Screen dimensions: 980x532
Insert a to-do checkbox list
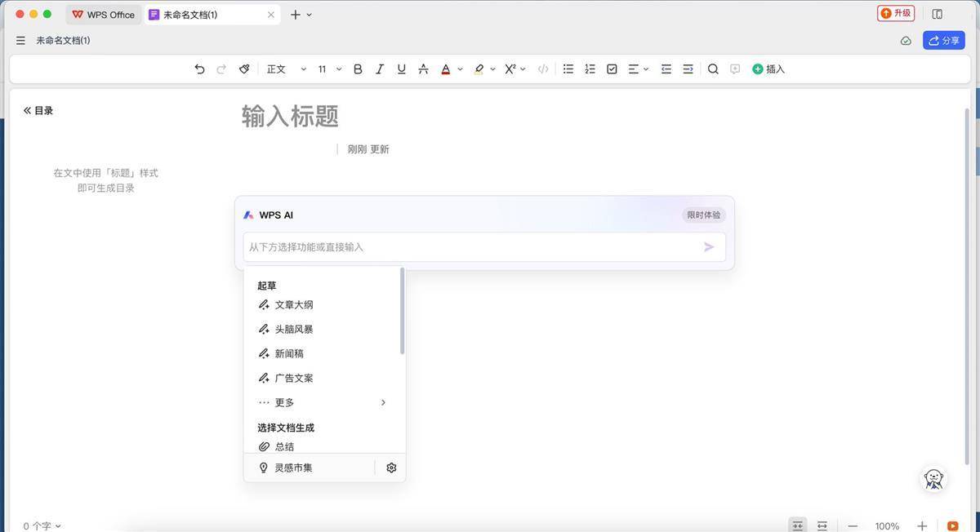(x=612, y=69)
